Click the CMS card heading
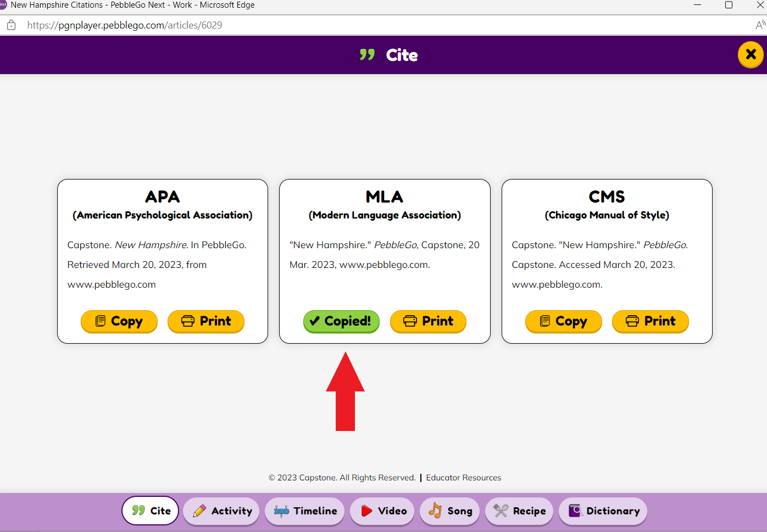The height and width of the screenshot is (532, 767). 607,197
